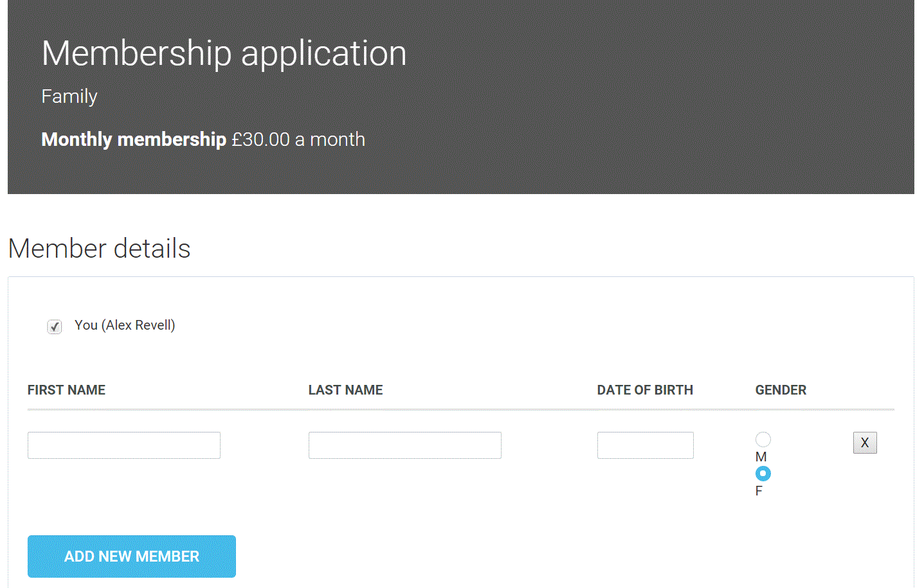
Task: Remove the member row with X button
Action: [x=865, y=443]
